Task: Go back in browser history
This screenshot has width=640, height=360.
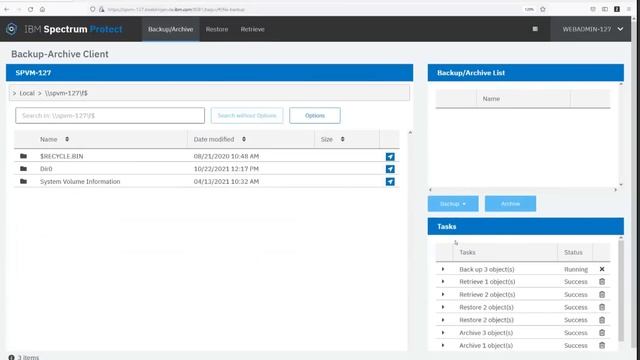Action: [7, 9]
